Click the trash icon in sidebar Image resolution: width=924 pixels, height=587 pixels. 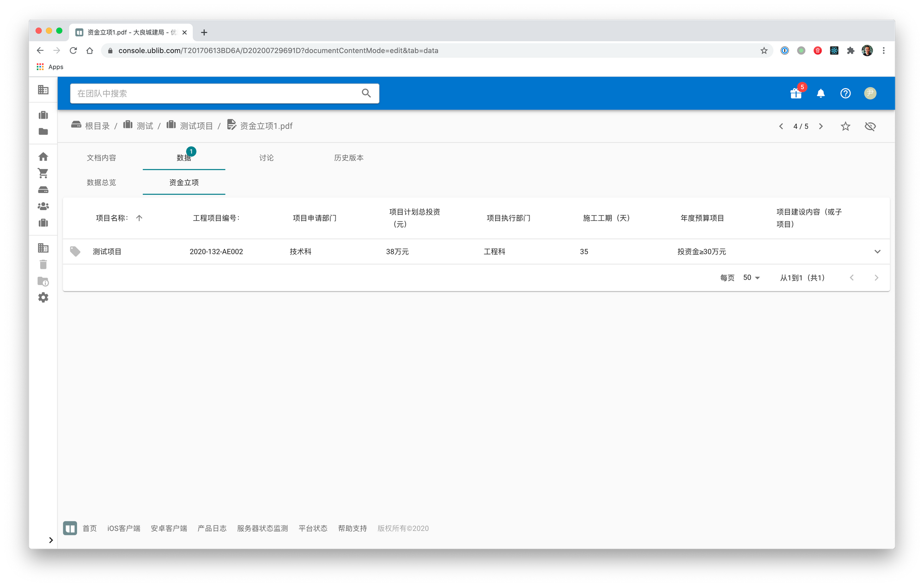(43, 264)
